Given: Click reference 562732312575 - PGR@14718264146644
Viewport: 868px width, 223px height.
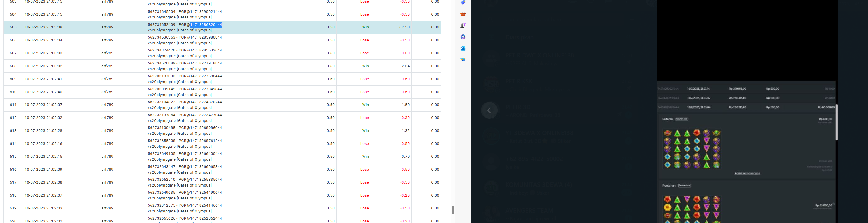Looking at the screenshot, I should coord(185,205).
